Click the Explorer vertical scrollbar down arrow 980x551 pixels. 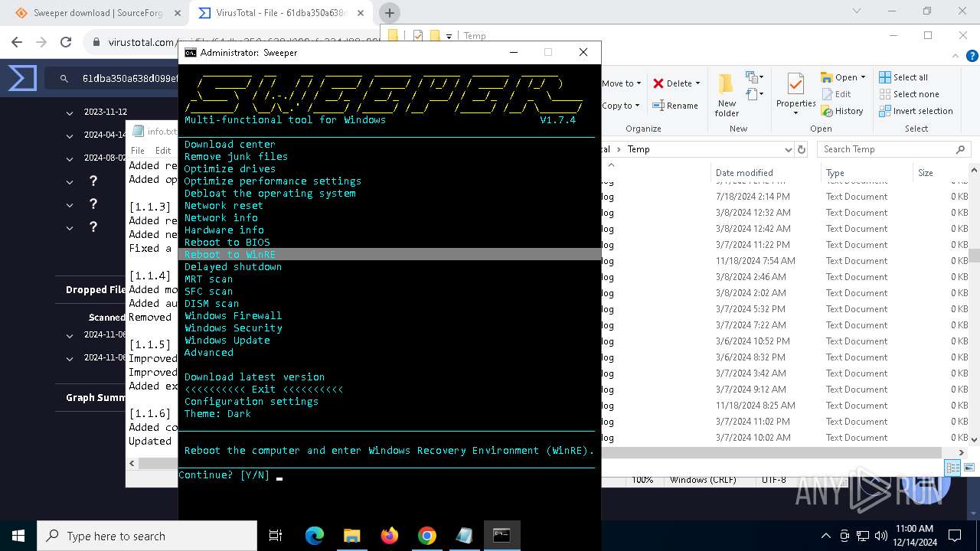974,439
